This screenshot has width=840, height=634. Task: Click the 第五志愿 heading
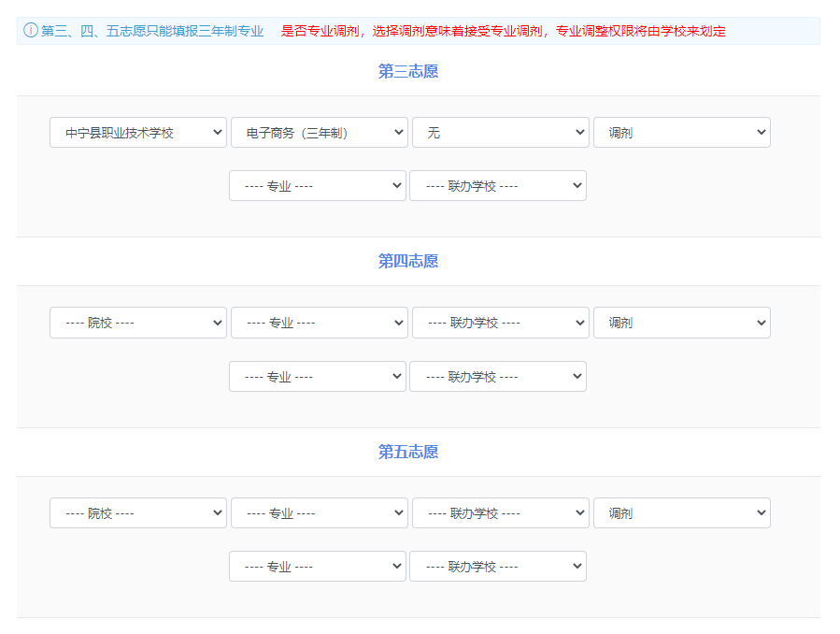(x=408, y=452)
